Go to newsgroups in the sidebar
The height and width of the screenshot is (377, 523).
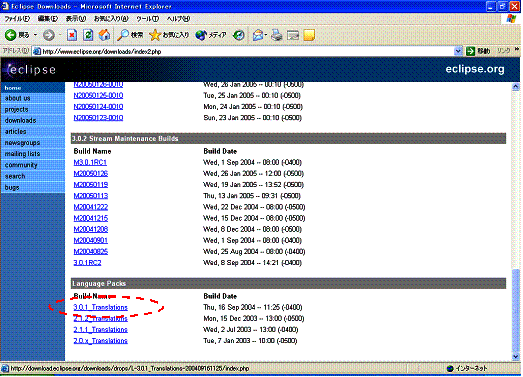tap(33, 143)
